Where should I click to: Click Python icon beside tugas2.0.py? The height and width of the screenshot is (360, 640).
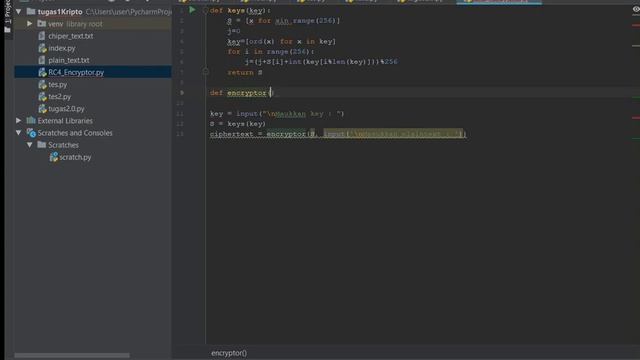click(x=42, y=109)
